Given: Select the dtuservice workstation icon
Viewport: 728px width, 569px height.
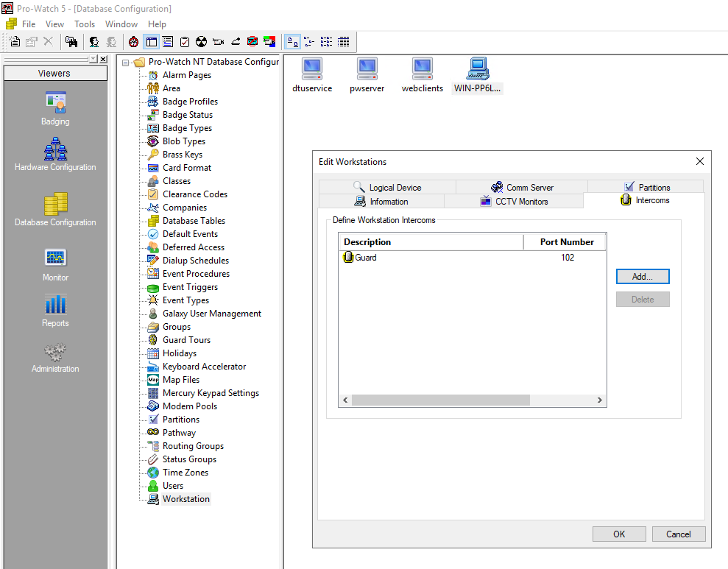Looking at the screenshot, I should click(312, 74).
